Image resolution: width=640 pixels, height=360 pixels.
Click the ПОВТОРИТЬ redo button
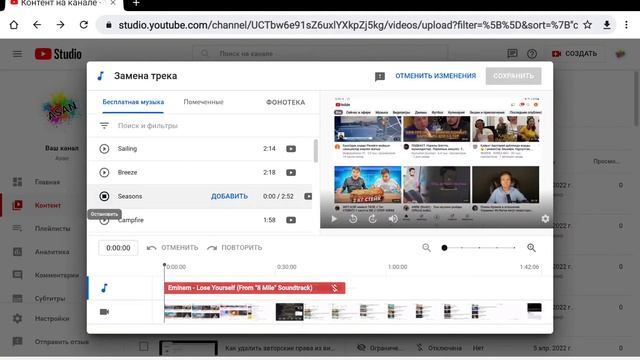coord(234,248)
